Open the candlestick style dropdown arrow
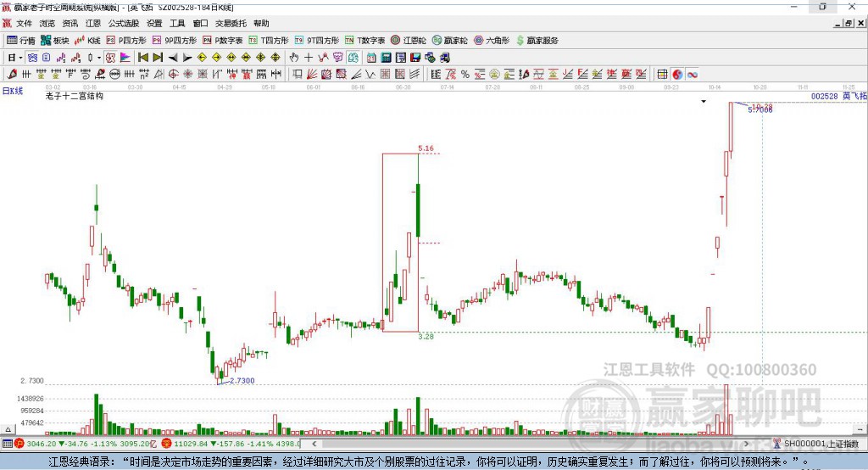This screenshot has width=868, height=470. pos(99,58)
